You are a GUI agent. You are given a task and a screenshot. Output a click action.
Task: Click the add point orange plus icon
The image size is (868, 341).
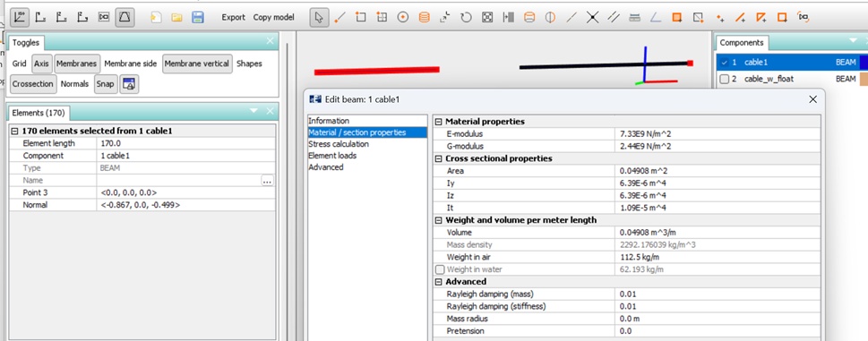click(720, 18)
